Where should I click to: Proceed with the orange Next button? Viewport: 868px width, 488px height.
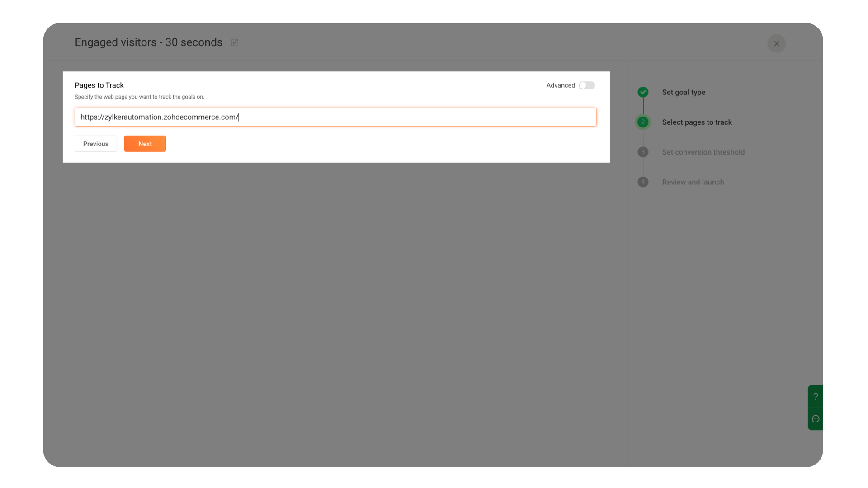click(x=145, y=144)
